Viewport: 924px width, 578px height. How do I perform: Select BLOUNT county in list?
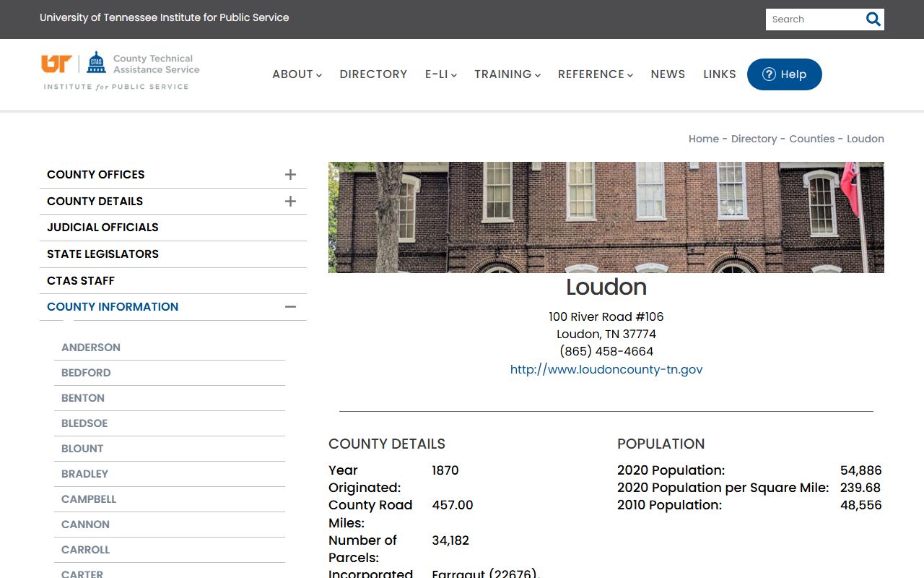coord(82,449)
